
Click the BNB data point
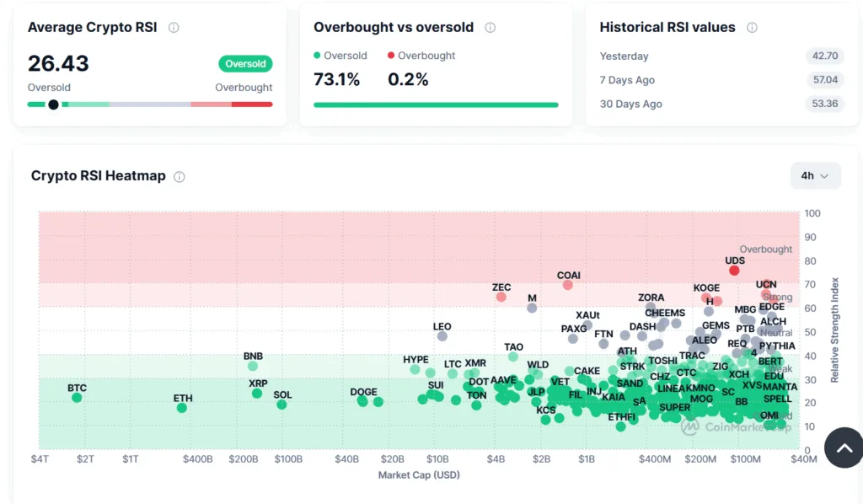253,366
